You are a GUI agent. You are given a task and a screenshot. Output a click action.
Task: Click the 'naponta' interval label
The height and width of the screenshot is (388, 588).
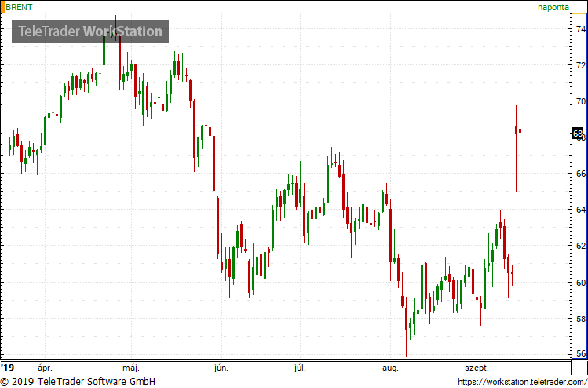click(x=553, y=7)
